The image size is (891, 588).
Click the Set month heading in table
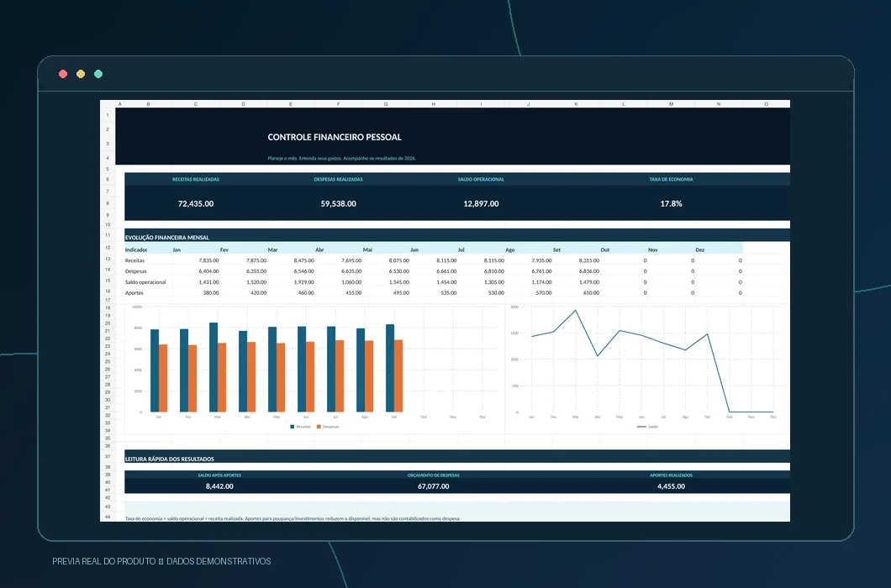click(x=556, y=250)
